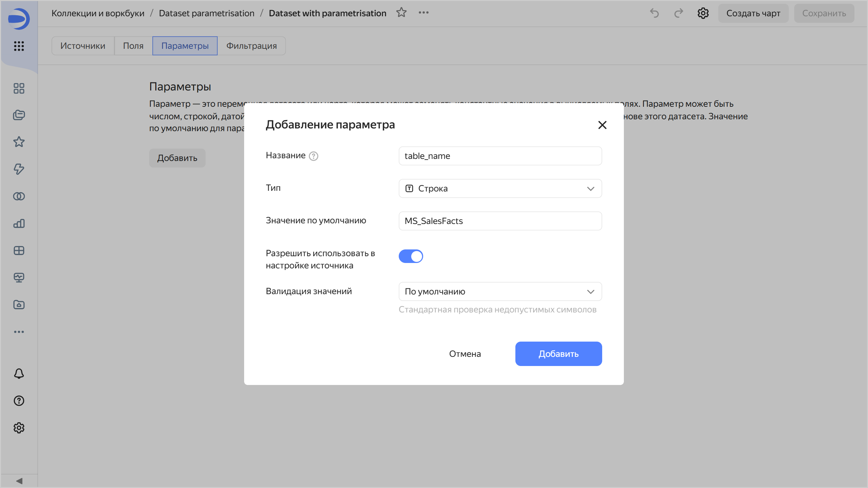Click the favorites star in sidebar
Viewport: 868px width, 488px height.
[x=19, y=142]
